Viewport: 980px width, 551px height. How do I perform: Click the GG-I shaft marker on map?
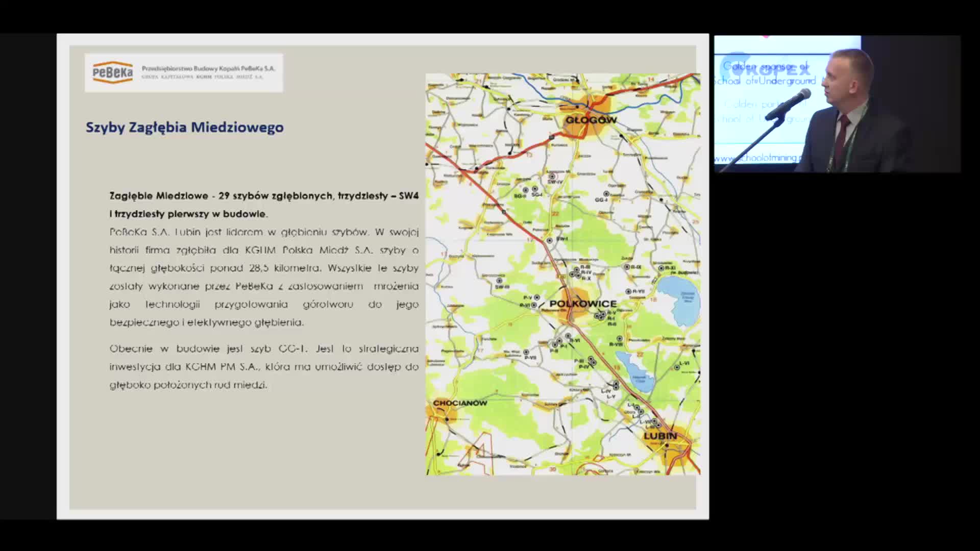(x=606, y=194)
